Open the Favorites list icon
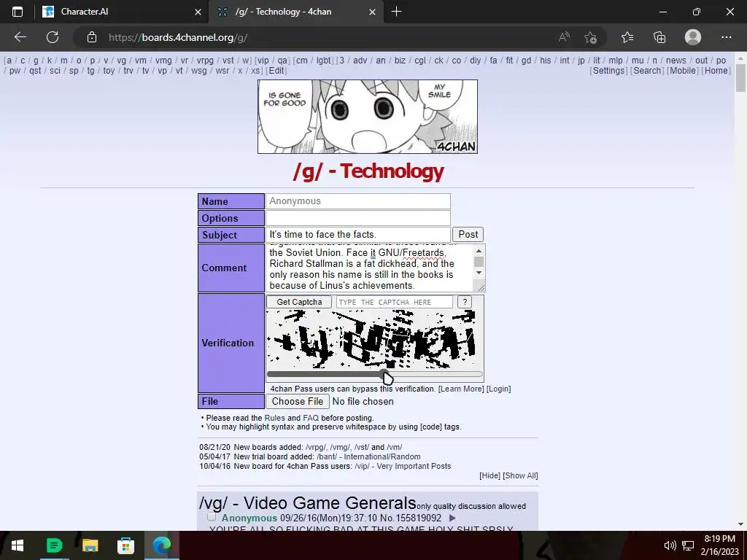Screen dimensions: 747x560 click(x=627, y=37)
